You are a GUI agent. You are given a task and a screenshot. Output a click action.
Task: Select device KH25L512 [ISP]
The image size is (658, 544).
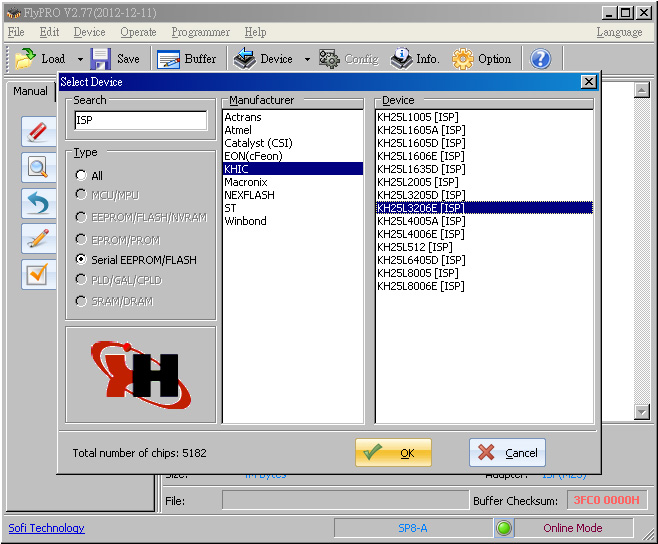pyautogui.click(x=484, y=247)
